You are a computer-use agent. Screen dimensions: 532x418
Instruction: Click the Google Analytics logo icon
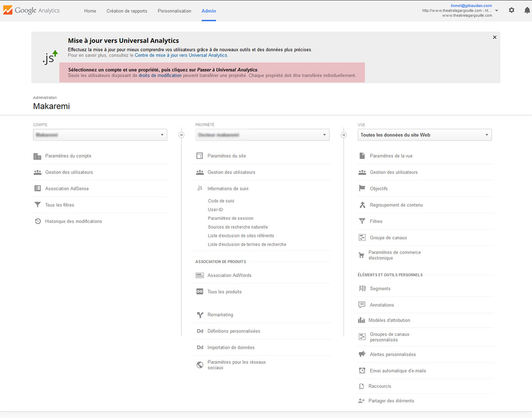[8, 10]
